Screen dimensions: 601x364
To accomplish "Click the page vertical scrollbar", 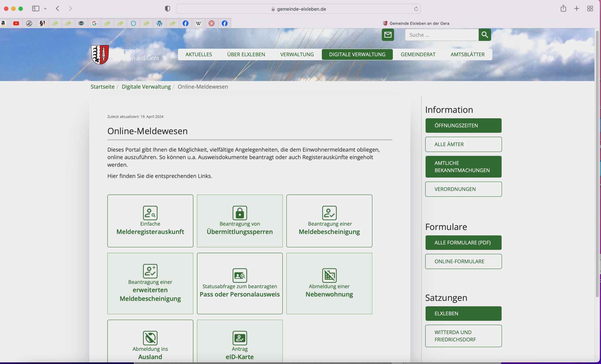I will click(x=597, y=163).
